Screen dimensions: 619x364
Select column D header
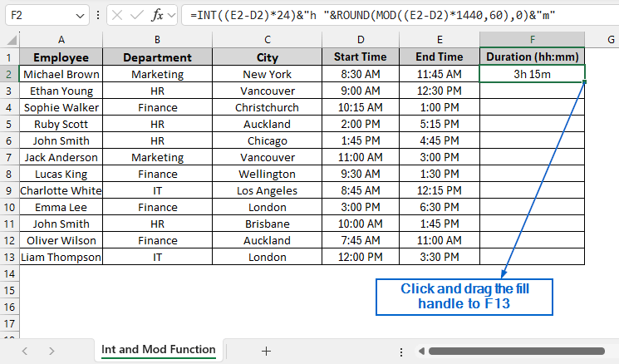coord(361,40)
